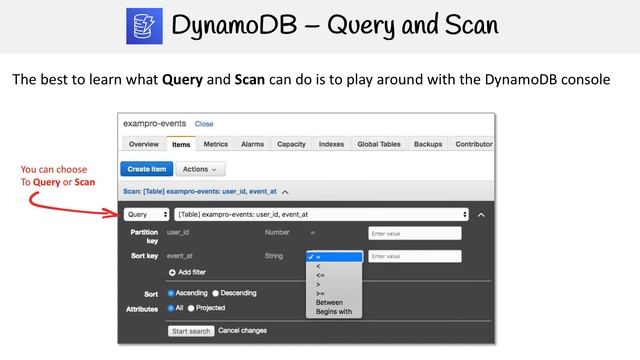Choose the <= operator in the list
Image resolution: width=640 pixels, height=360 pixels.
(x=334, y=275)
